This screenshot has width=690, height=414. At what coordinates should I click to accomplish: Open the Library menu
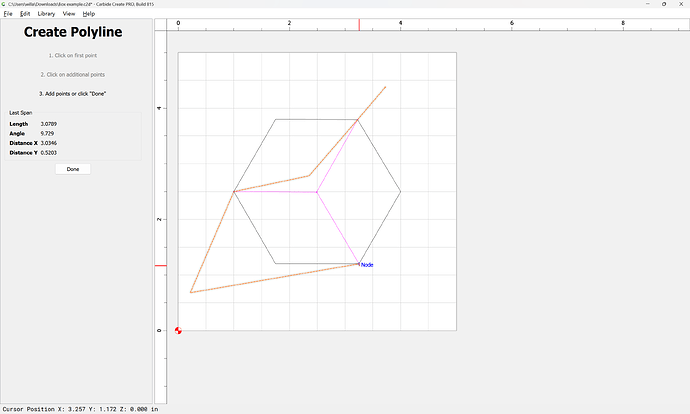tap(46, 14)
